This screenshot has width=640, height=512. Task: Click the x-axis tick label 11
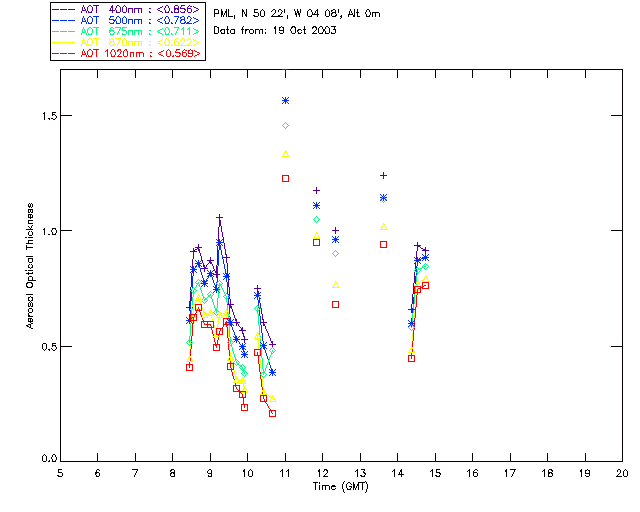click(285, 474)
